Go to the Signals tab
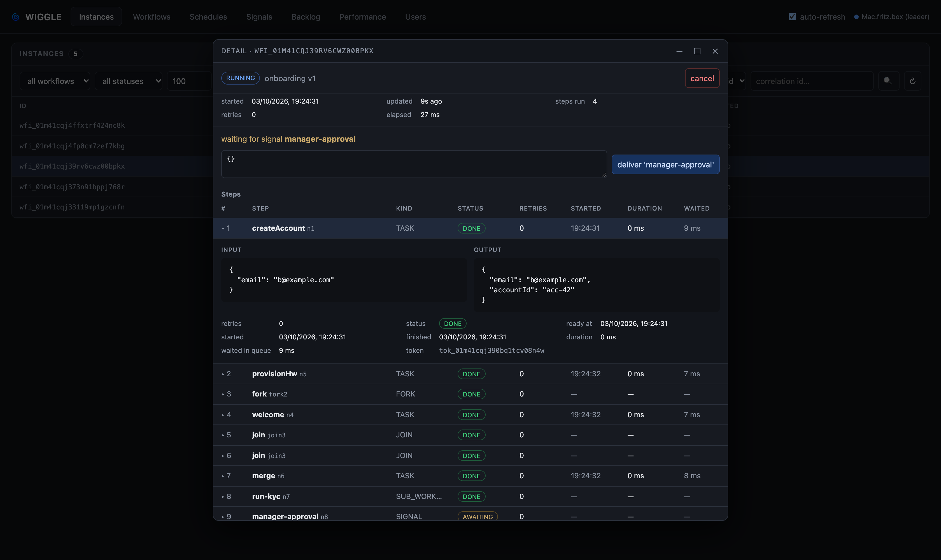 click(259, 17)
